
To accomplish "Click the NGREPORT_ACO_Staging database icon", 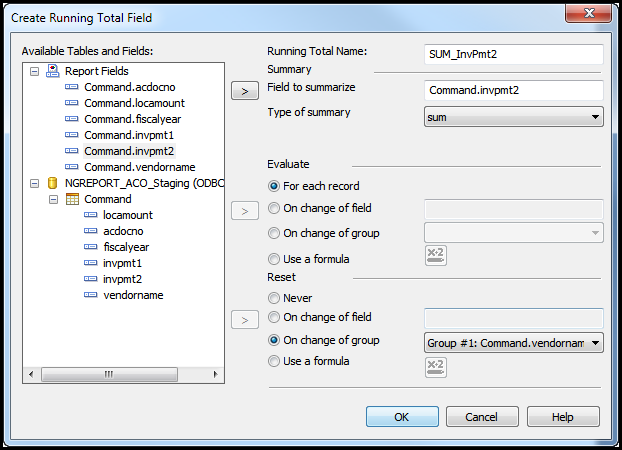I will (52, 183).
